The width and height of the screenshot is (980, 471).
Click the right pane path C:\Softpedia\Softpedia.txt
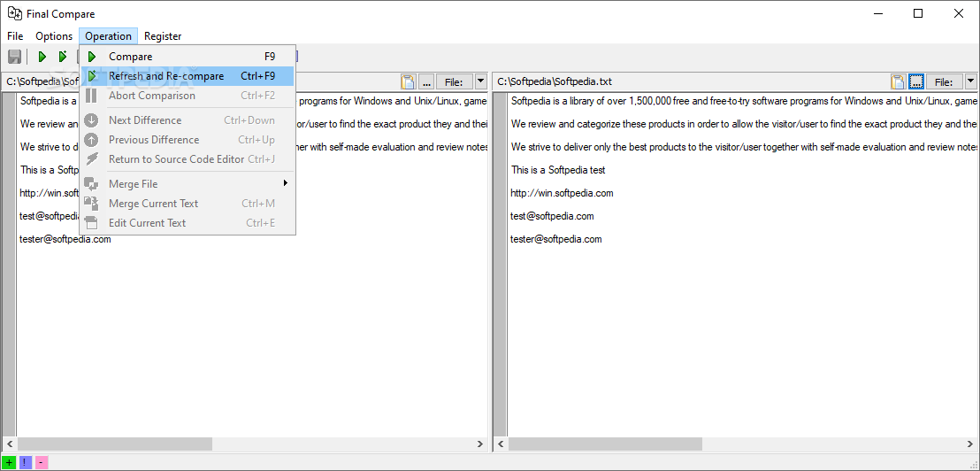coord(555,82)
